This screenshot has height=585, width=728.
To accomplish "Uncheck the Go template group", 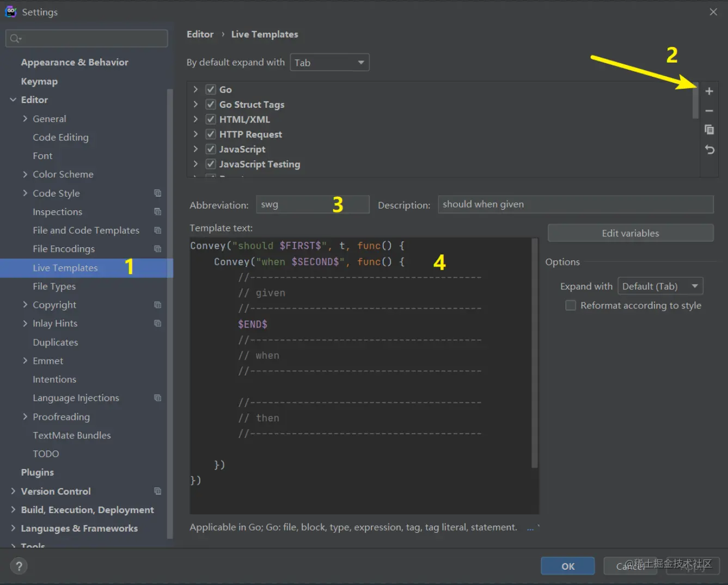I will click(211, 89).
